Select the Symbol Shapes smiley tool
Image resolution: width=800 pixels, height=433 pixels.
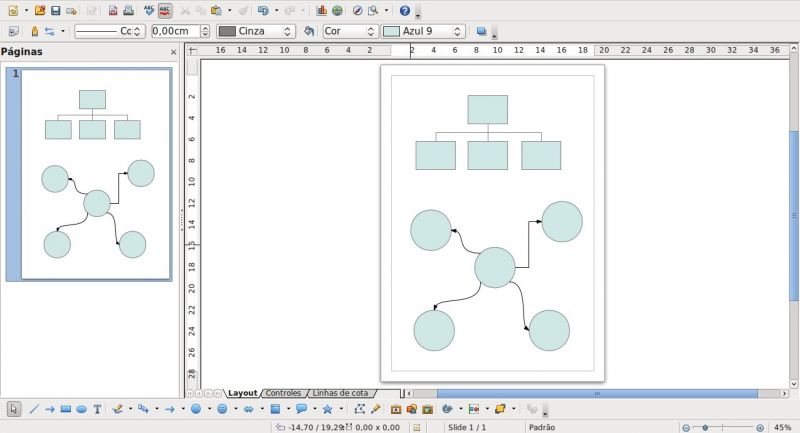click(222, 409)
